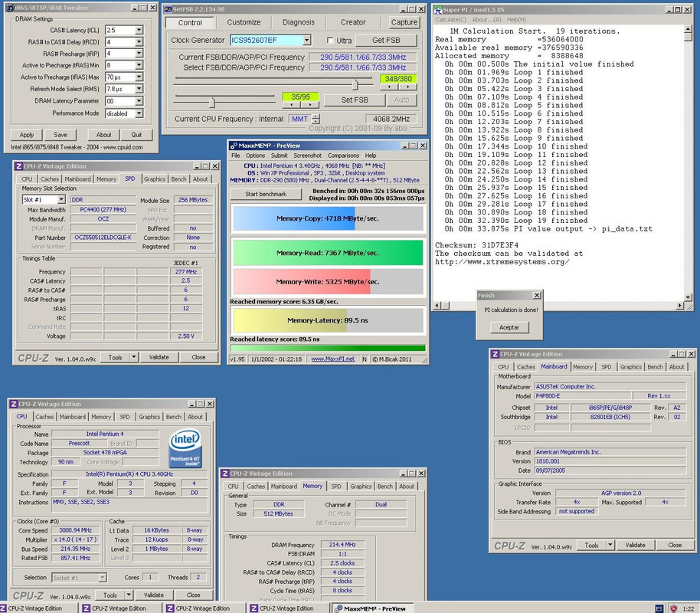The width and height of the screenshot is (700, 613).
Task: Click the Auto button in SetFSB
Action: [x=401, y=100]
